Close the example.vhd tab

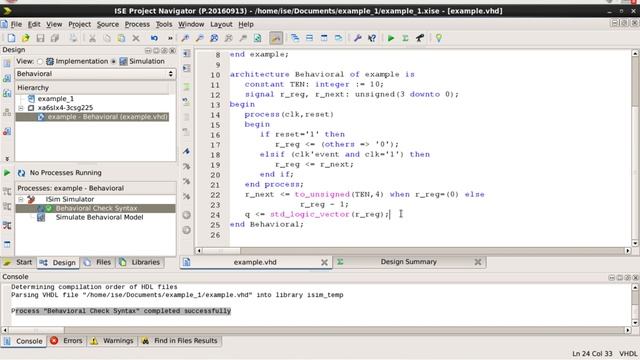pos(324,262)
